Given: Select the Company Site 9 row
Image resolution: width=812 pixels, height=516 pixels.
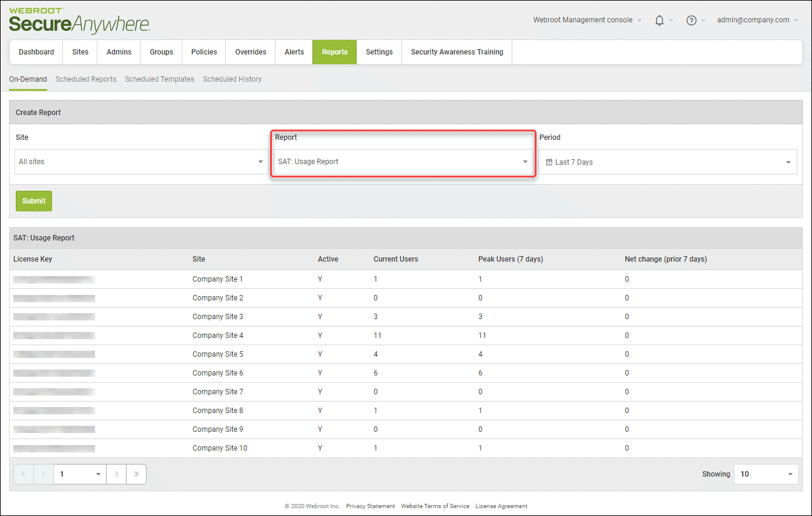Looking at the screenshot, I should [406, 429].
